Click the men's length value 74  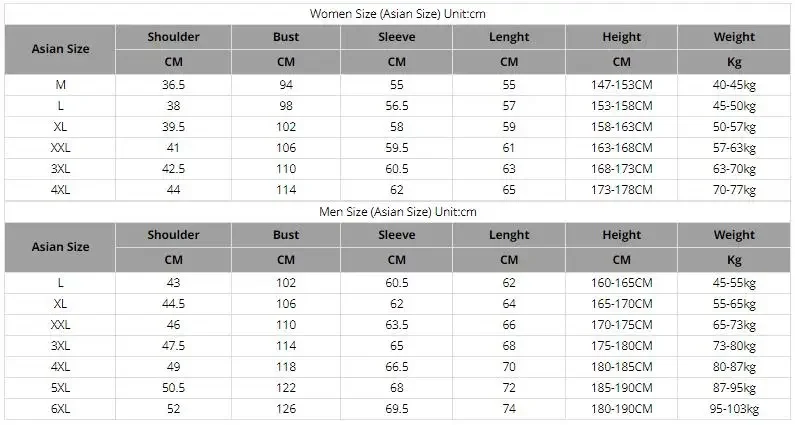(509, 409)
